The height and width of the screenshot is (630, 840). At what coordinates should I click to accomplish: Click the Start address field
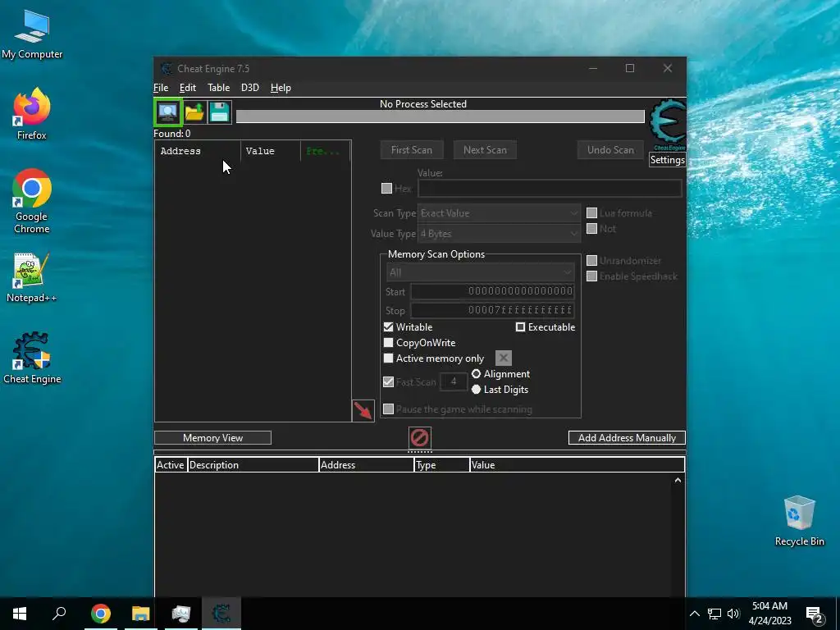[492, 291]
